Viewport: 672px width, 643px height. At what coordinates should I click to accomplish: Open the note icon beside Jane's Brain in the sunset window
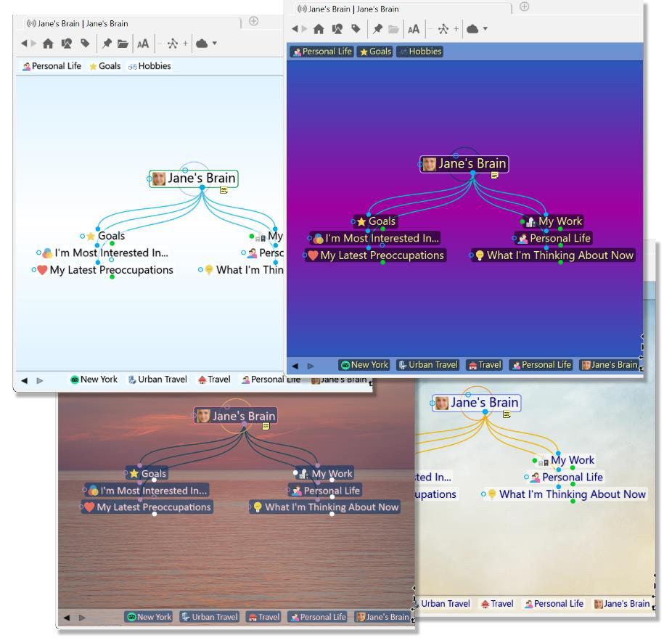tap(266, 427)
